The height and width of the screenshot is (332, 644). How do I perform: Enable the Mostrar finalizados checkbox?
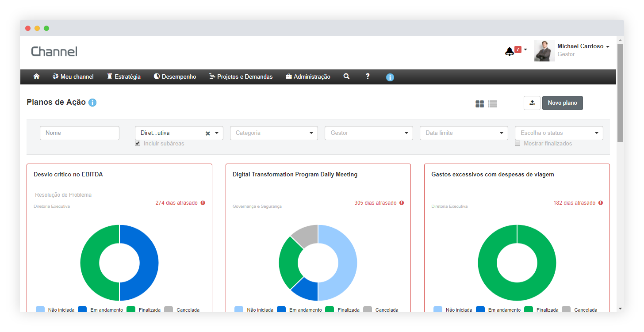517,143
